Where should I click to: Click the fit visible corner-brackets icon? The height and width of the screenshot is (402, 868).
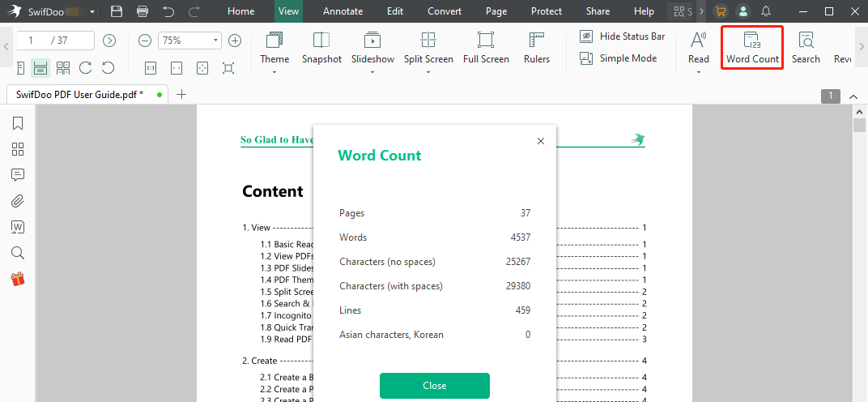(228, 68)
